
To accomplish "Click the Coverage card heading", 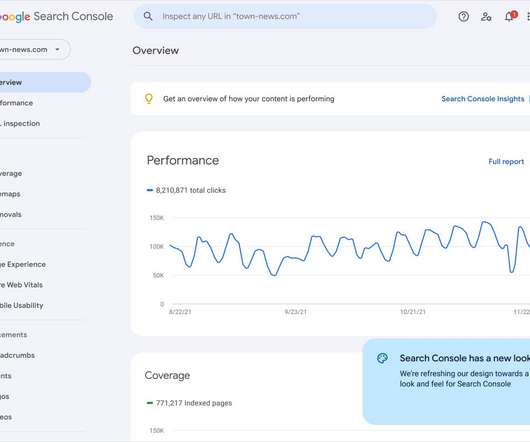I will tap(167, 375).
